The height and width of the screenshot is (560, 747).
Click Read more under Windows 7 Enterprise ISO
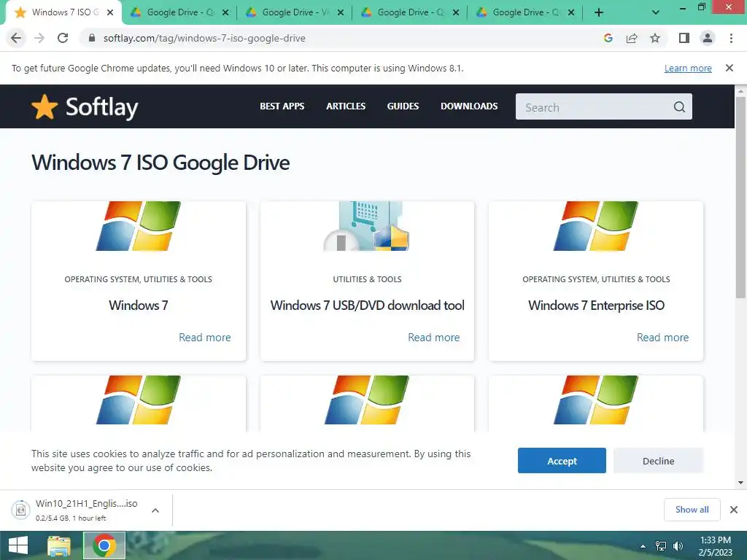pos(662,337)
